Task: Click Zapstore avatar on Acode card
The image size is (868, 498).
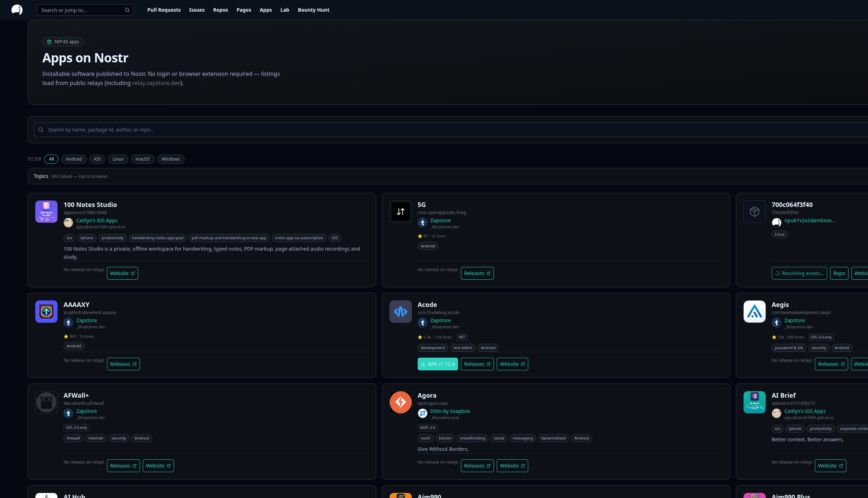Action: 422,323
